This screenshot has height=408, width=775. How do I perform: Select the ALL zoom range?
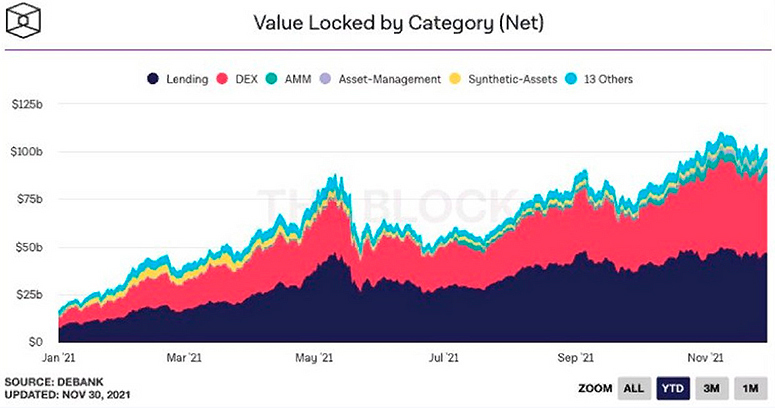click(x=632, y=387)
